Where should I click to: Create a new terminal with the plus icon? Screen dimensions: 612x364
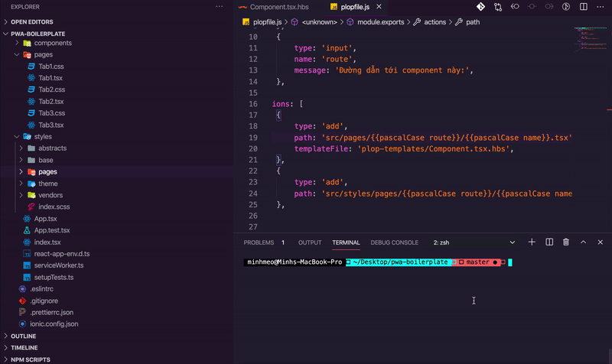coord(532,242)
